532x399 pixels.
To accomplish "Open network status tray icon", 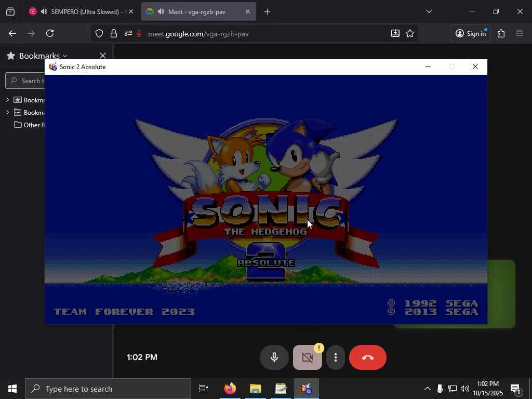I will (x=453, y=389).
